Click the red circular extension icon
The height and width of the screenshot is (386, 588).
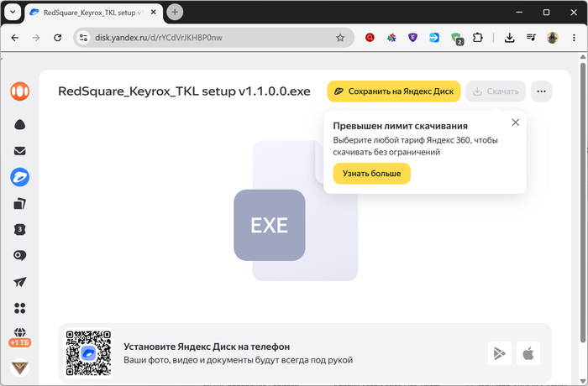tap(370, 38)
